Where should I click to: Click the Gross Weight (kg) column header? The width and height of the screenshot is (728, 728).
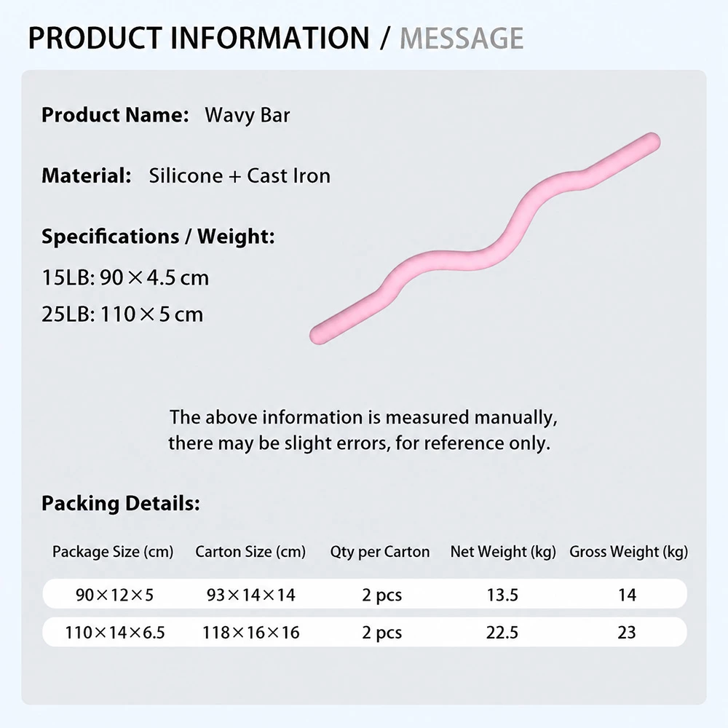coord(629,552)
